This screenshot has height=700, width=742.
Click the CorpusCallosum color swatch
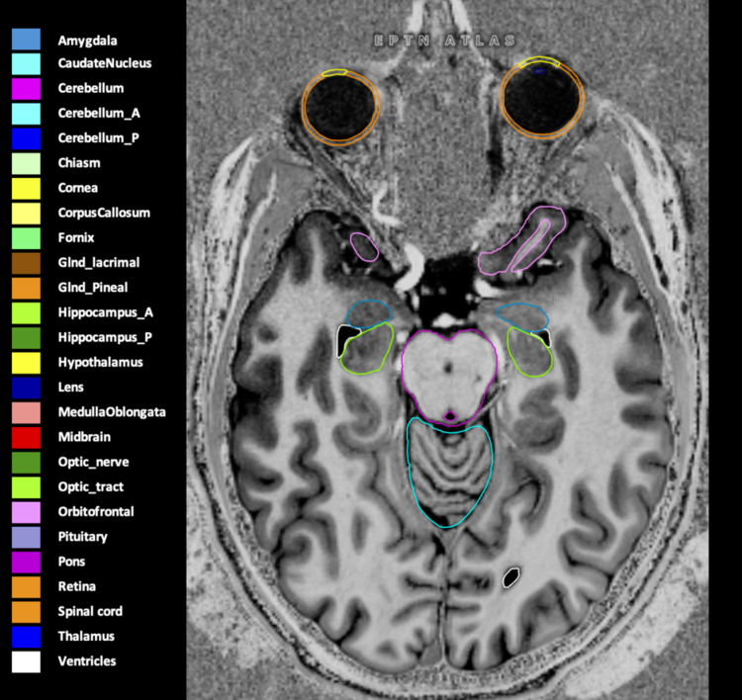point(26,214)
